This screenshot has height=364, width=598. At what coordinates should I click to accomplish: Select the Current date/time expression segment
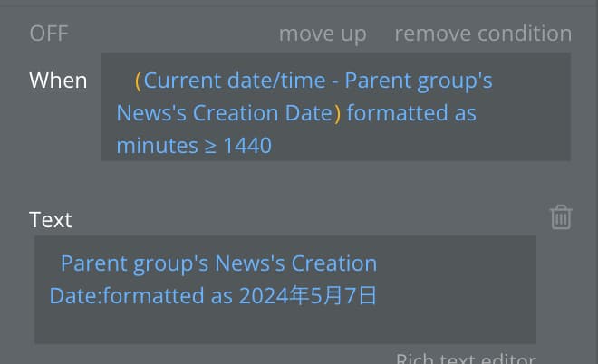[235, 81]
